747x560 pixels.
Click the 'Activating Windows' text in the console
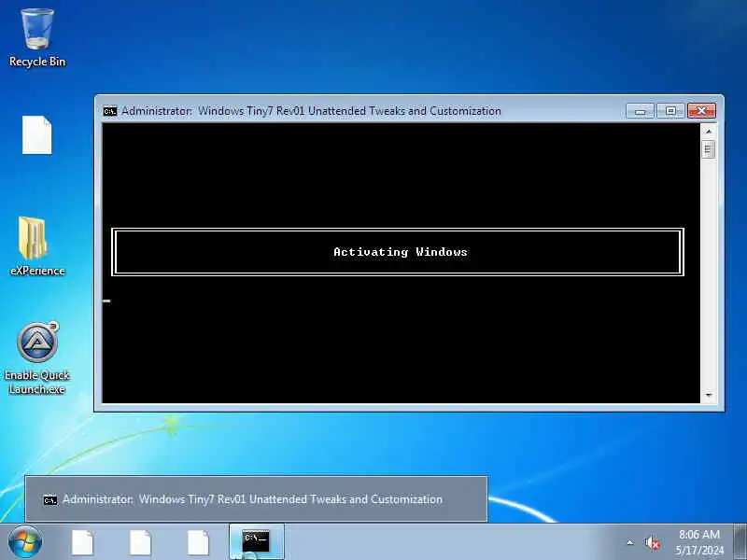pyautogui.click(x=401, y=252)
